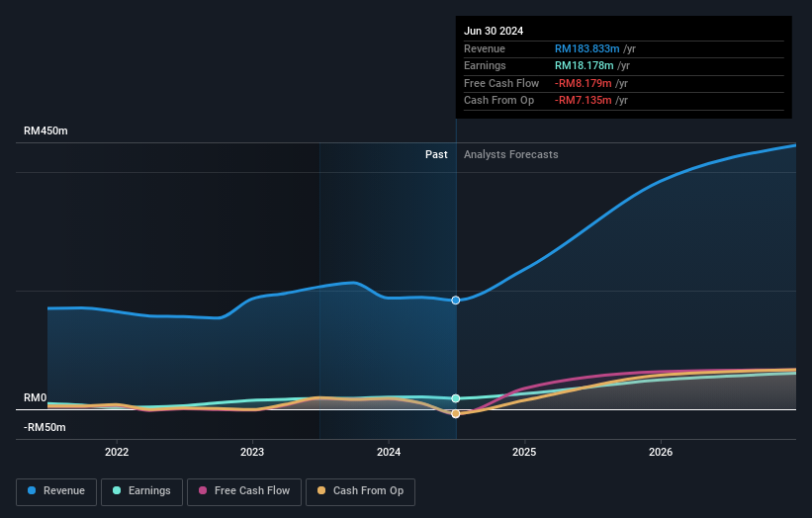The image size is (812, 518).
Task: Click the 2022 x-axis label
Action: pos(117,452)
